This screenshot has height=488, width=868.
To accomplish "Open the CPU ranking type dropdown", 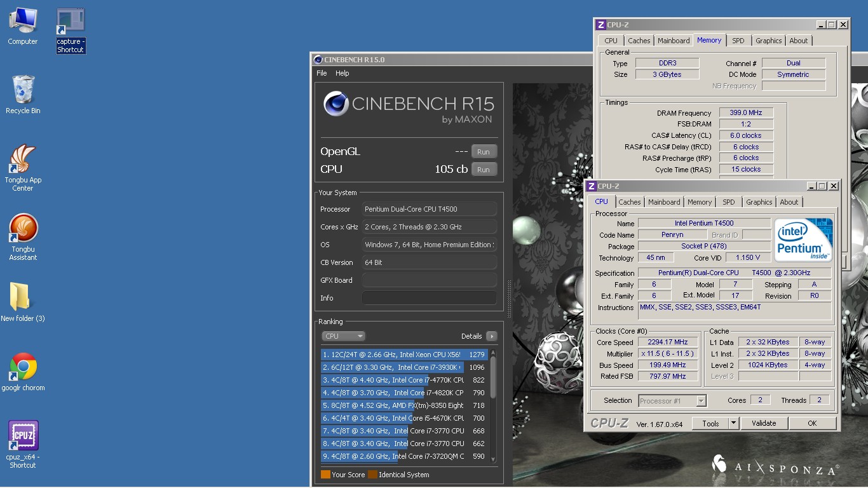I will 343,336.
